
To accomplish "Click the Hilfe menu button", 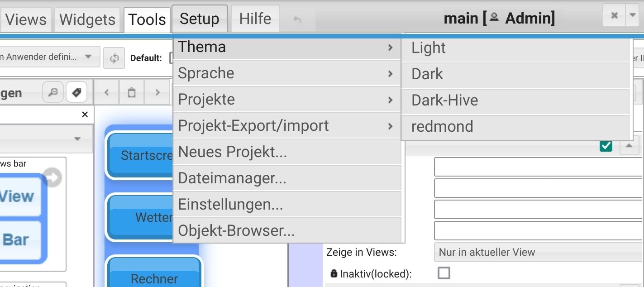I will point(255,19).
